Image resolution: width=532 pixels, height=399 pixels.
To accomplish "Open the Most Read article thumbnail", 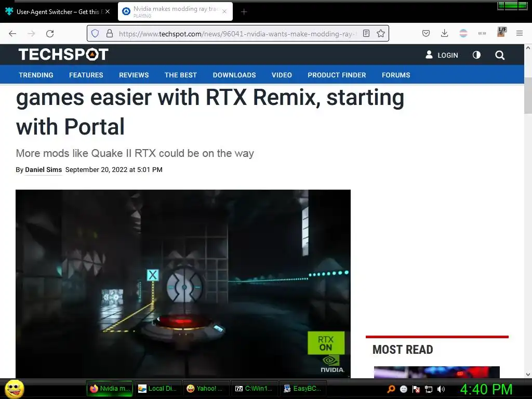I will click(436, 372).
